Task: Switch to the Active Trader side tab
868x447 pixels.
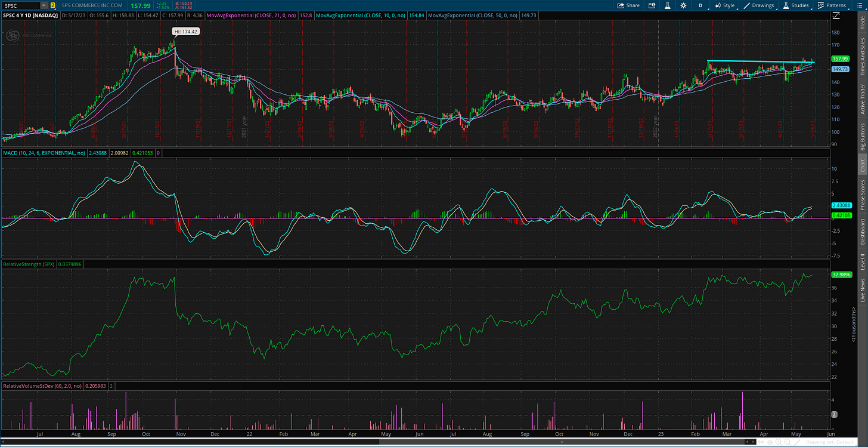Action: pos(862,98)
